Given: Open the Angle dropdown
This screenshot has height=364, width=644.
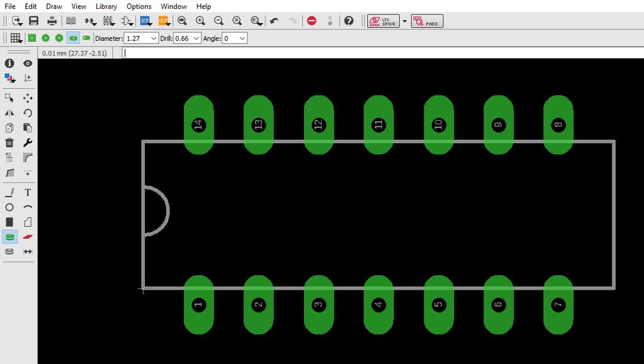Looking at the screenshot, I should [242, 38].
